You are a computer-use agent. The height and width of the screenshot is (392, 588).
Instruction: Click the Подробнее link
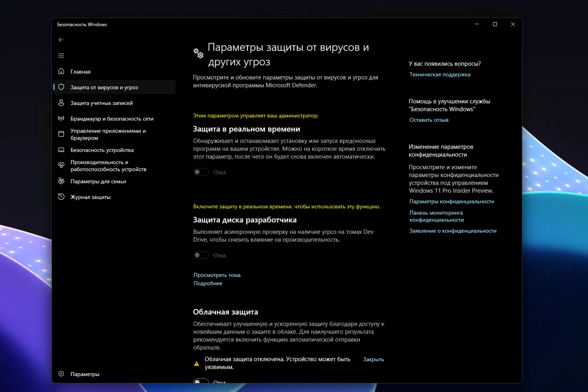pyautogui.click(x=208, y=283)
